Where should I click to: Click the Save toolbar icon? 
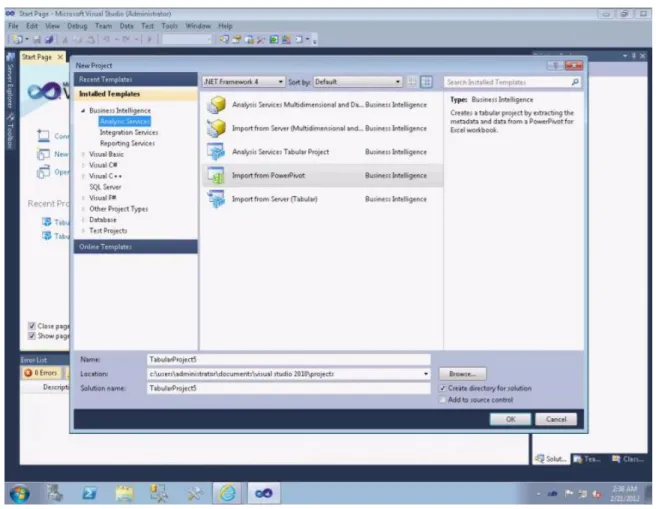37,40
